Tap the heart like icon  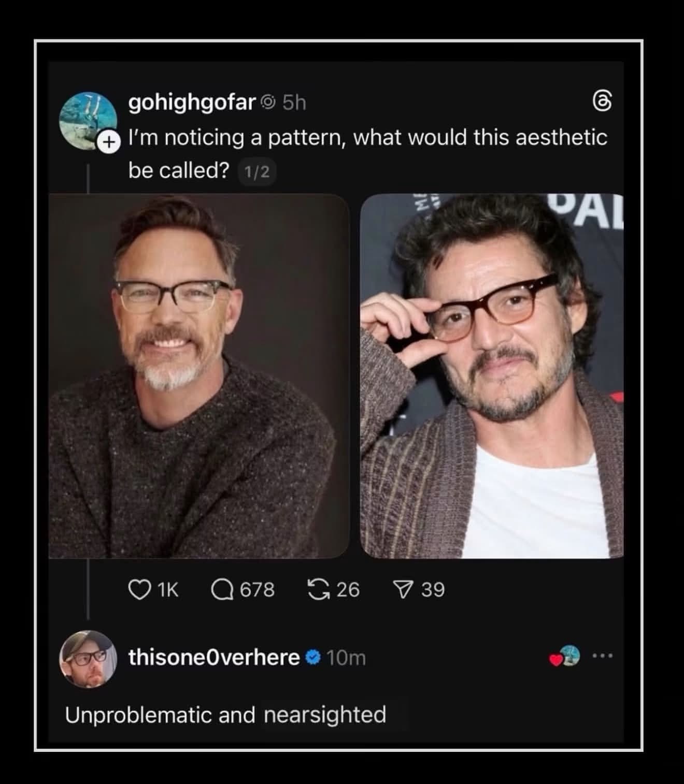click(x=139, y=590)
